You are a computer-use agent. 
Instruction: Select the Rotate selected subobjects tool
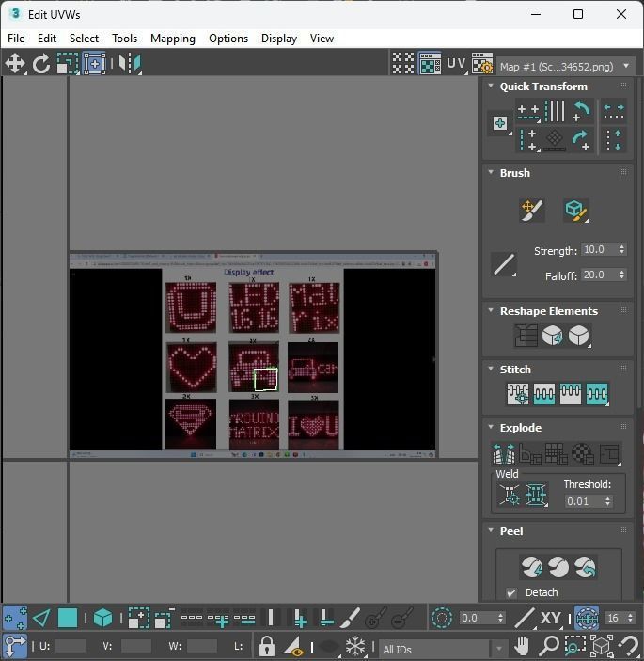[x=40, y=64]
